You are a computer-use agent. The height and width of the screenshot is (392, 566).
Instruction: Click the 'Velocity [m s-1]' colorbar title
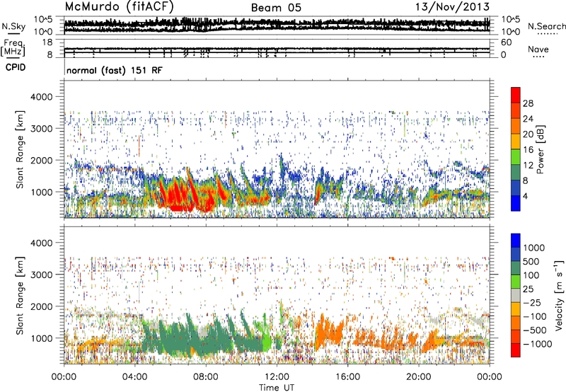tap(559, 295)
